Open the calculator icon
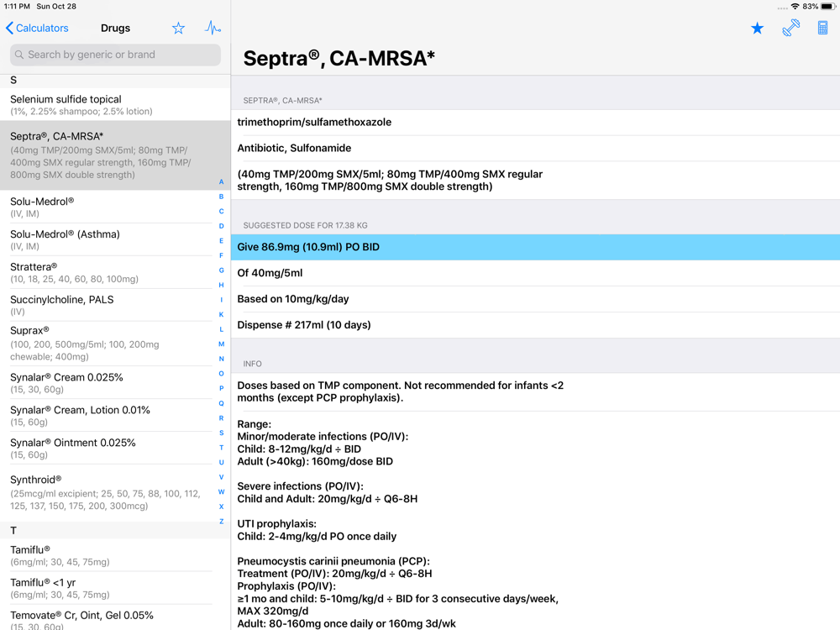Screen dimensions: 840x630 click(823, 28)
